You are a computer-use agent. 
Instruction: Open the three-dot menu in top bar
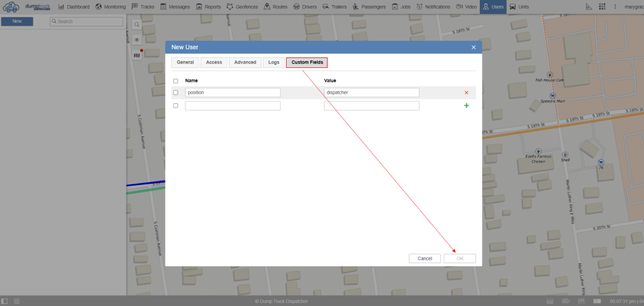click(616, 7)
